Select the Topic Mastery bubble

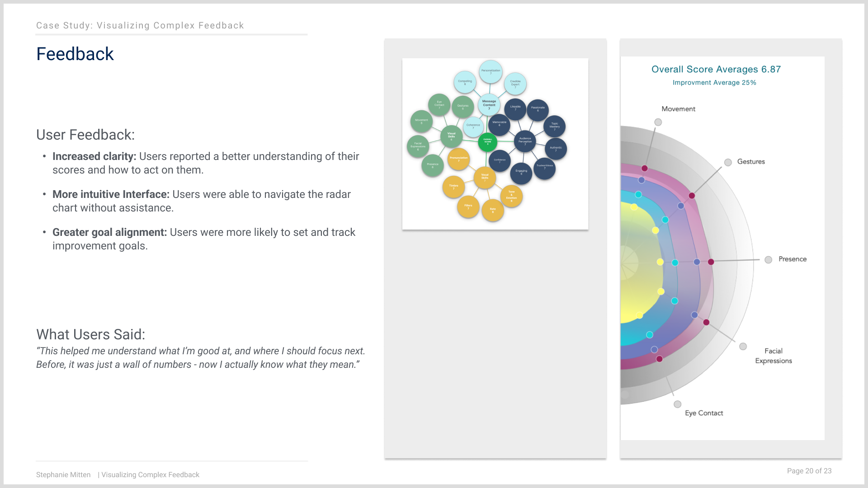(x=554, y=126)
